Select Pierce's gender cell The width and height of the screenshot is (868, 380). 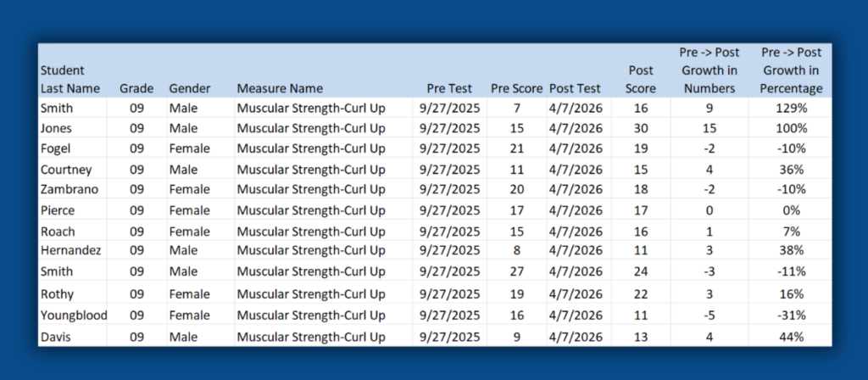(x=189, y=210)
